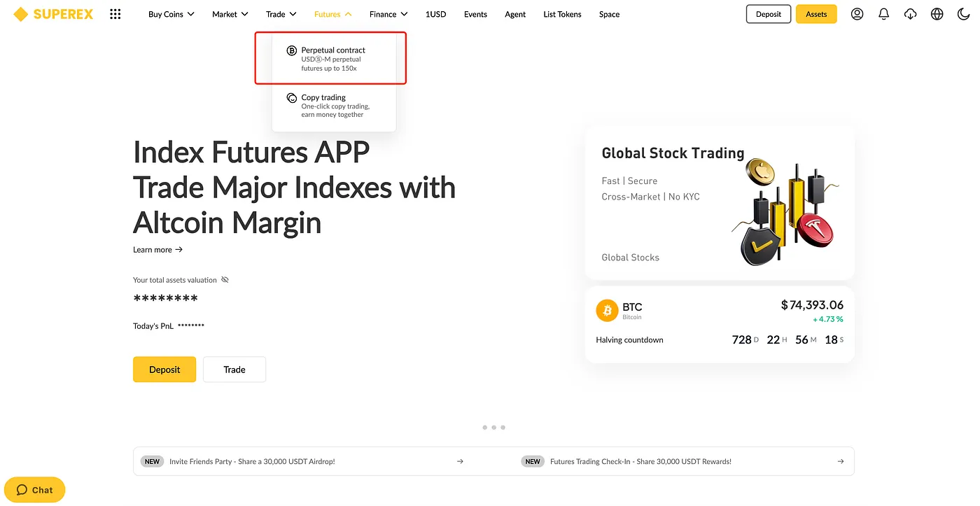The image size is (980, 506).
Task: Click the Today's PnL label
Action: (x=153, y=326)
